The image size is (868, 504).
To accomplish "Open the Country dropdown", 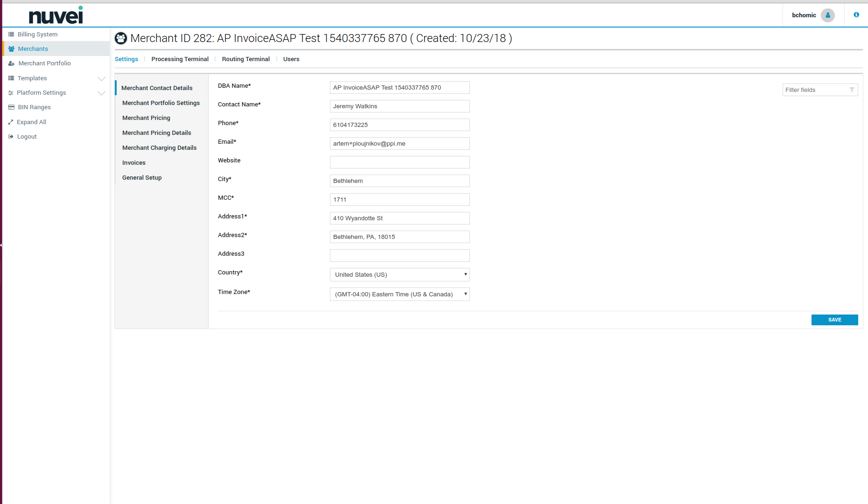I will pos(400,274).
